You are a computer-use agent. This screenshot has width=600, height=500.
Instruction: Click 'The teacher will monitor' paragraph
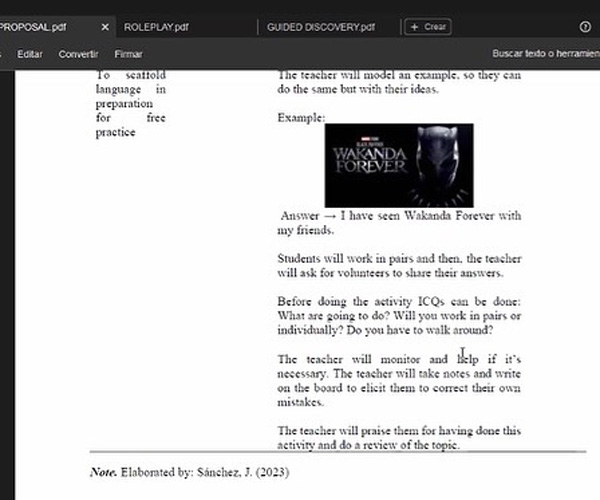click(x=399, y=381)
